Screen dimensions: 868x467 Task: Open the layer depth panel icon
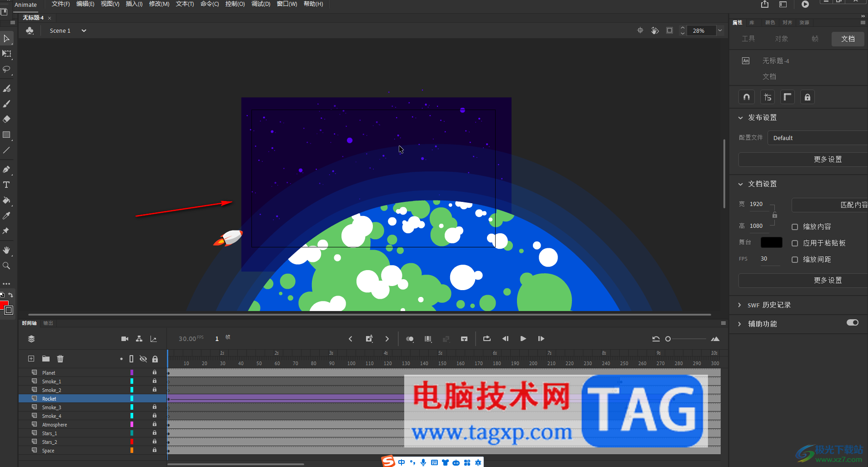tap(154, 339)
